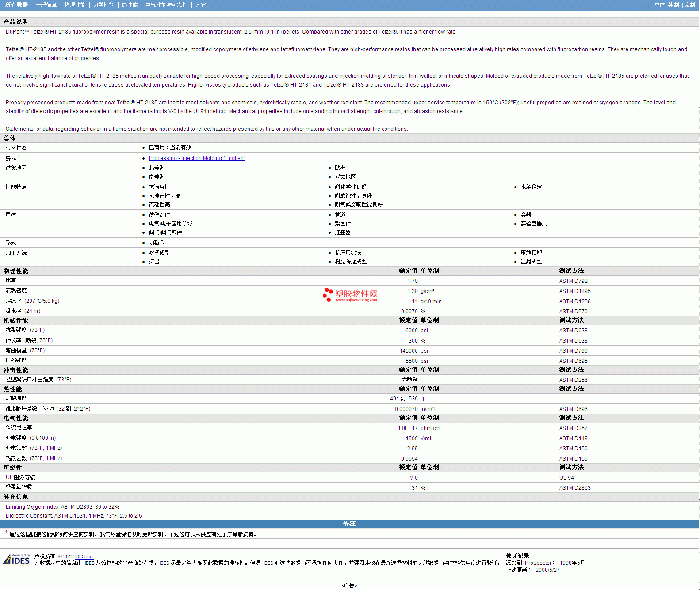The height and width of the screenshot is (590, 700).
Task: Switch units to 公制
Action: tap(690, 5)
